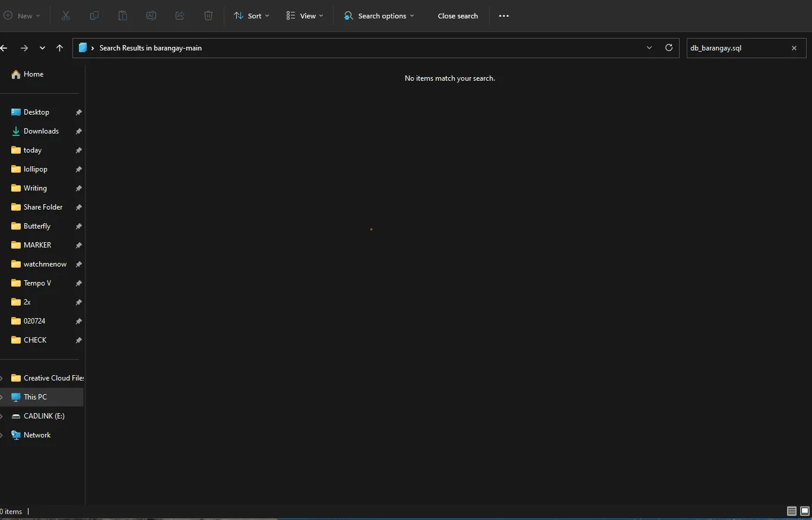Click the Share icon in toolbar

[180, 16]
